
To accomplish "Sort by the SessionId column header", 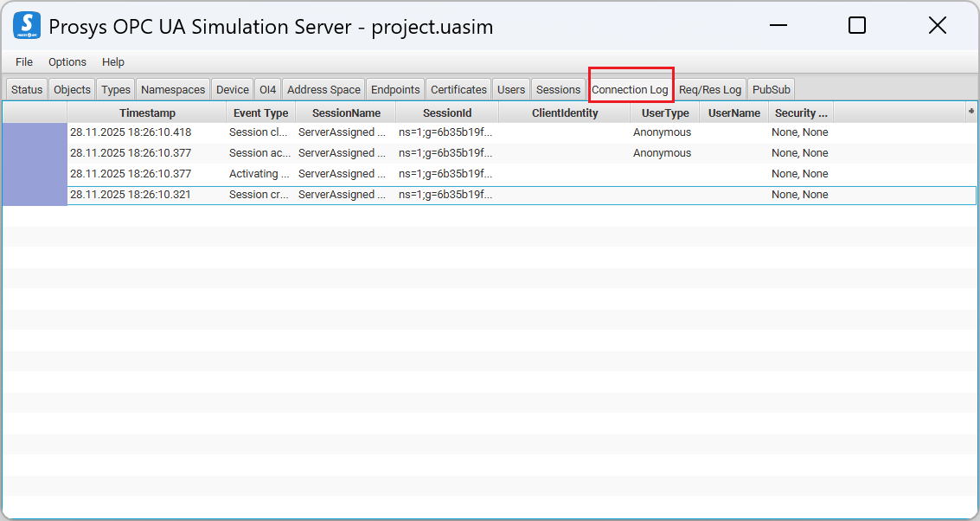I will pyautogui.click(x=447, y=113).
